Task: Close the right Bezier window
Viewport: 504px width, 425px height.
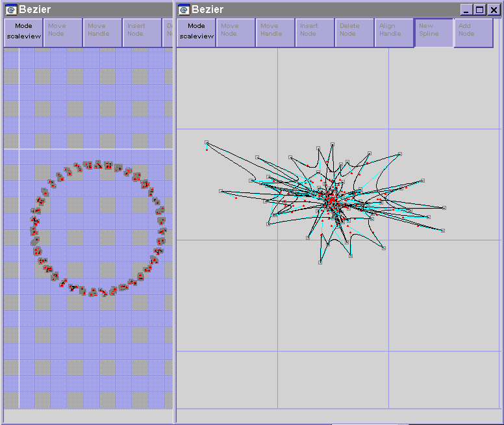Action: tap(493, 10)
